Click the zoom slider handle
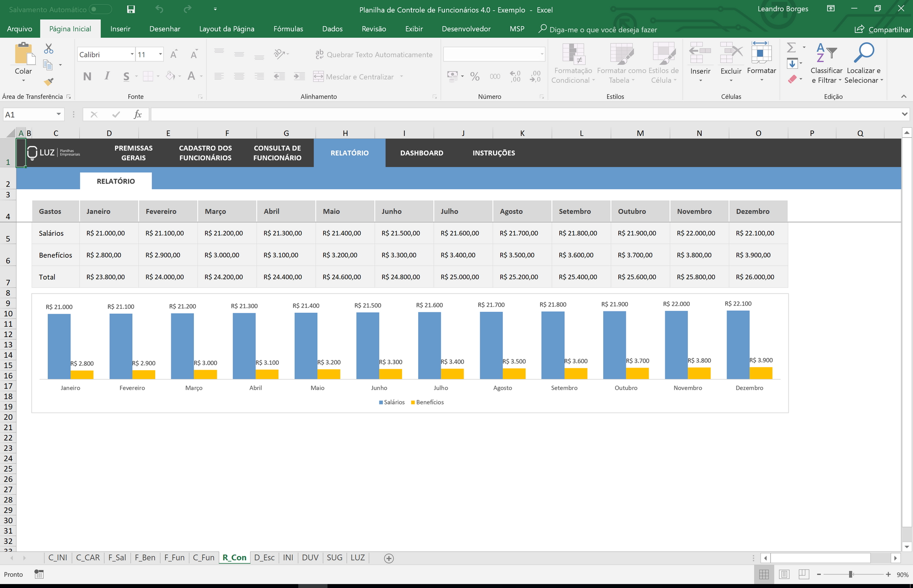Viewport: 913px width, 588px height. [851, 575]
